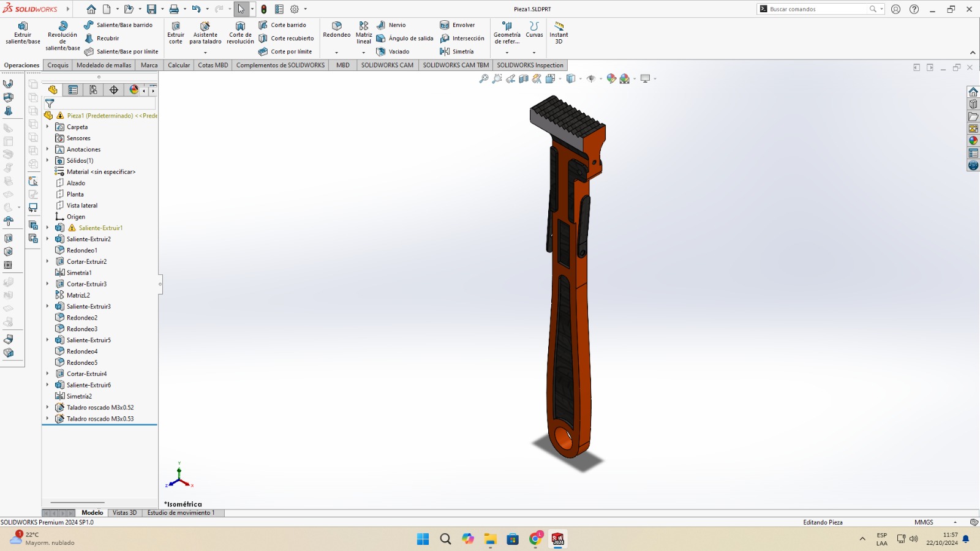
Task: Click the Instant 3D toggle button
Action: 559,33
